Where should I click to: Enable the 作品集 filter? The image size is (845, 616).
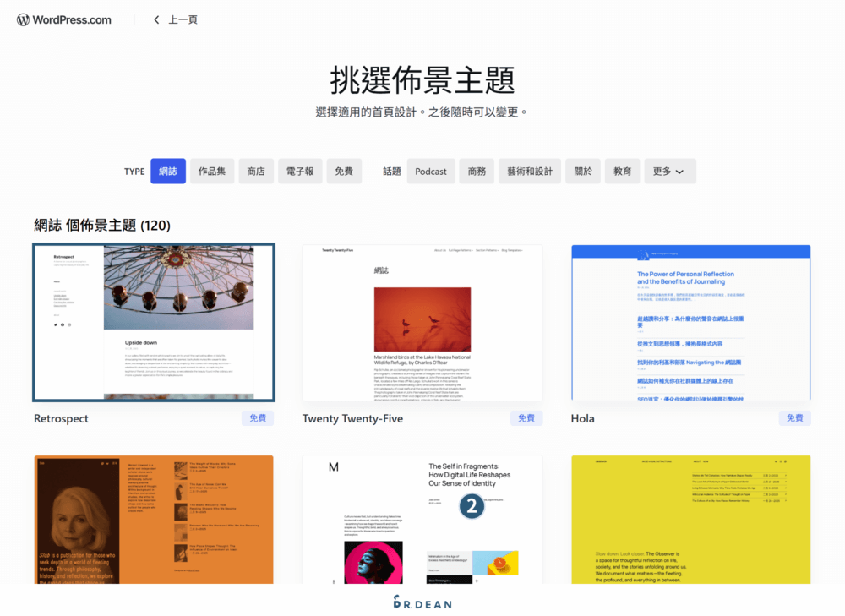(211, 171)
